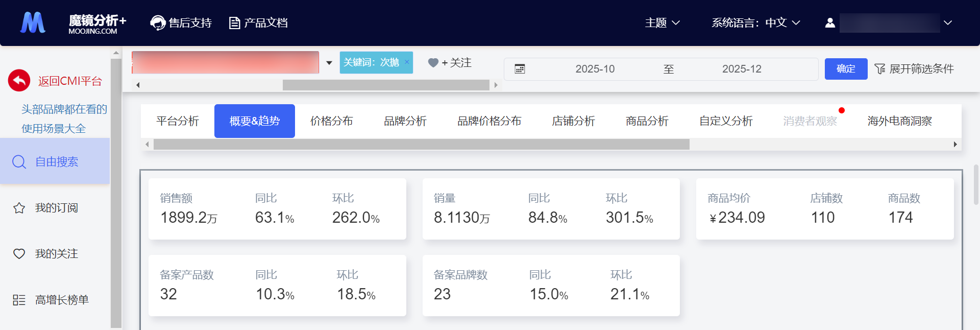Click the Mojing M logo icon
The image size is (980, 330).
pyautogui.click(x=33, y=22)
